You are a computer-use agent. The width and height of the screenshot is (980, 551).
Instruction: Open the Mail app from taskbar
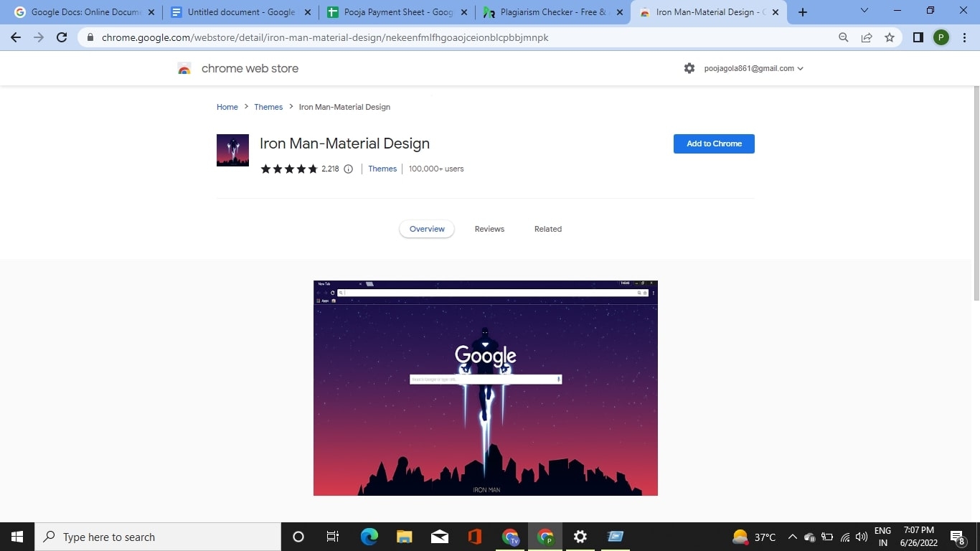440,537
